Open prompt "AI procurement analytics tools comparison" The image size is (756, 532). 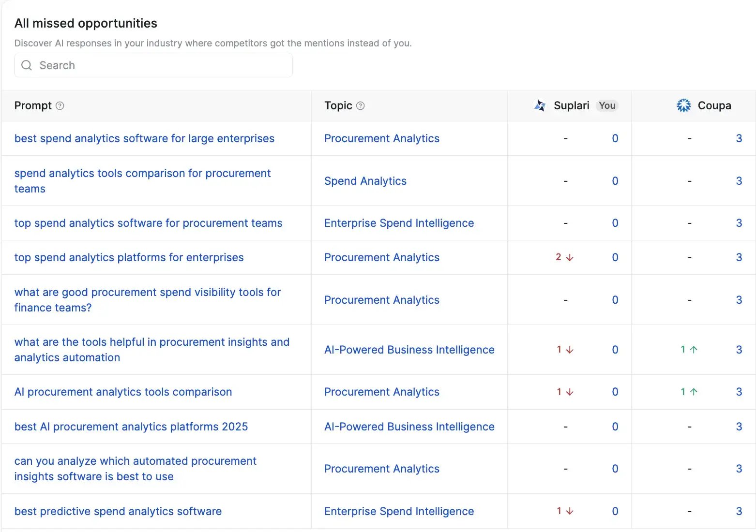coord(123,392)
